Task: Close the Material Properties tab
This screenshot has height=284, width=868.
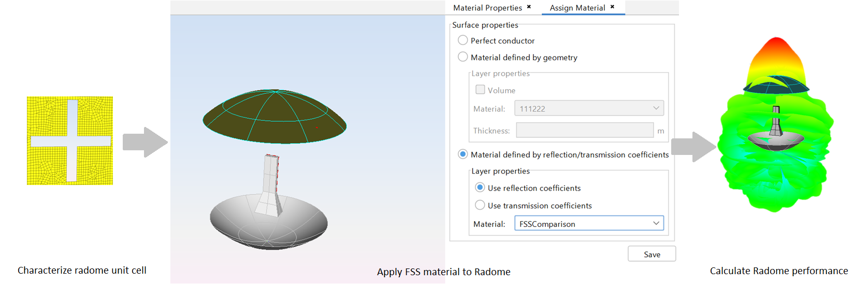Action: coord(529,7)
